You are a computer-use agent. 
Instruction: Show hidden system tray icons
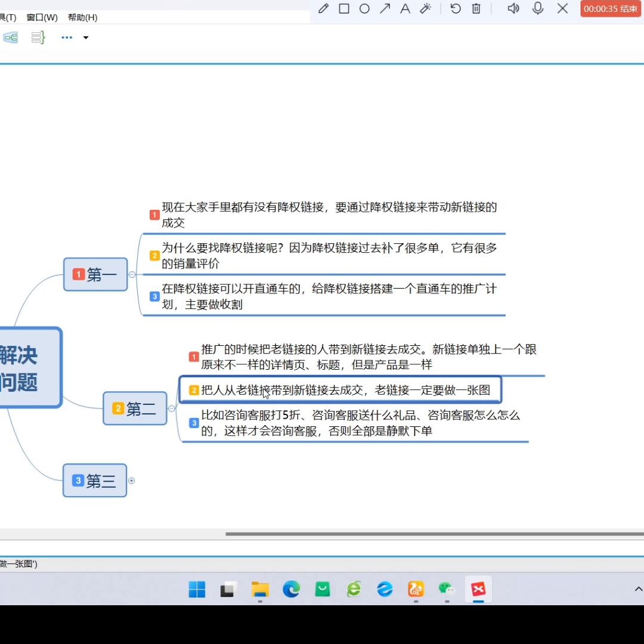tap(638, 589)
